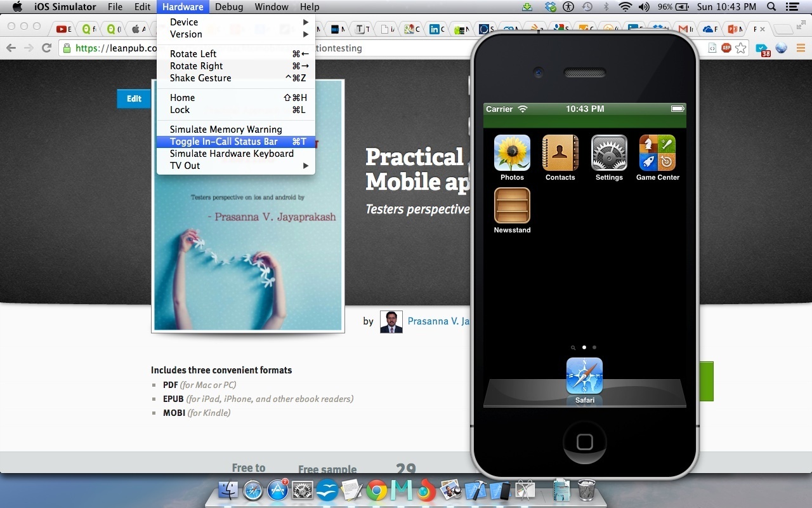812x508 pixels.
Task: Open the Photos app on simulator
Action: (x=512, y=153)
